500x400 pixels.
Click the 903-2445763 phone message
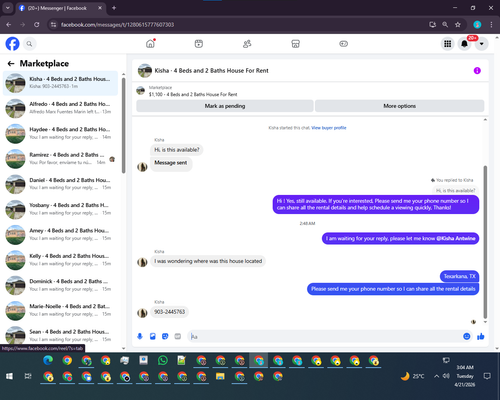pyautogui.click(x=169, y=312)
